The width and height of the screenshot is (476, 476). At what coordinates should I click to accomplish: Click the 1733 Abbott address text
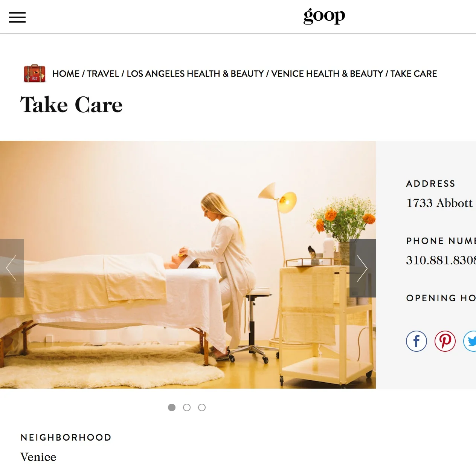(x=439, y=203)
